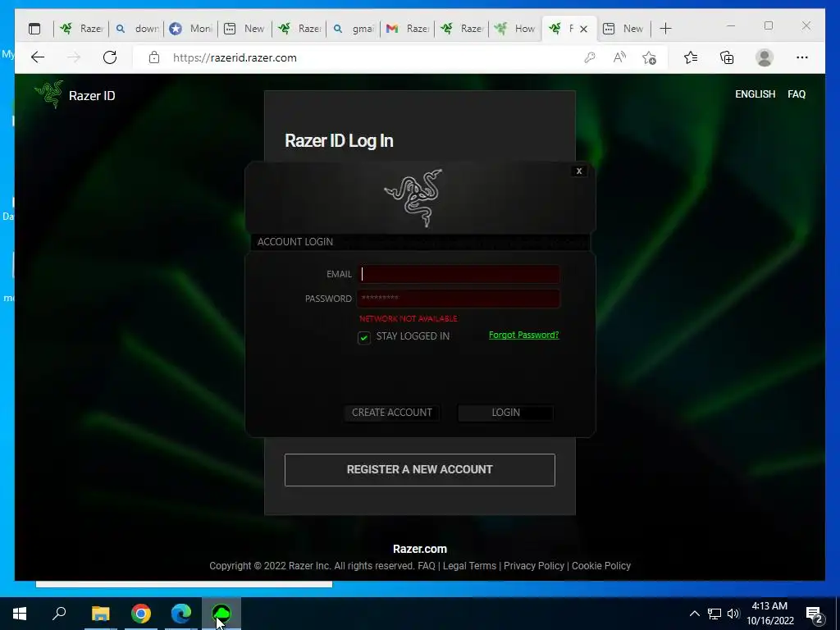Open File Explorer from the taskbar
The width and height of the screenshot is (840, 630).
pos(100,614)
